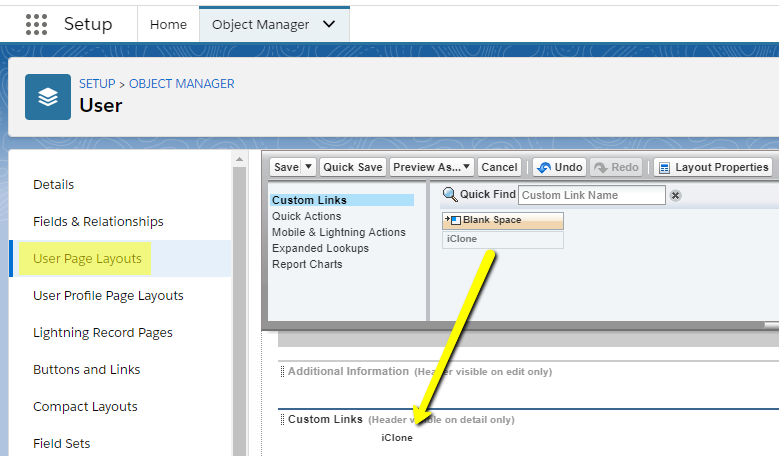The width and height of the screenshot is (779, 456).
Task: Click sidebar scrollbar up arrow
Action: point(239,159)
